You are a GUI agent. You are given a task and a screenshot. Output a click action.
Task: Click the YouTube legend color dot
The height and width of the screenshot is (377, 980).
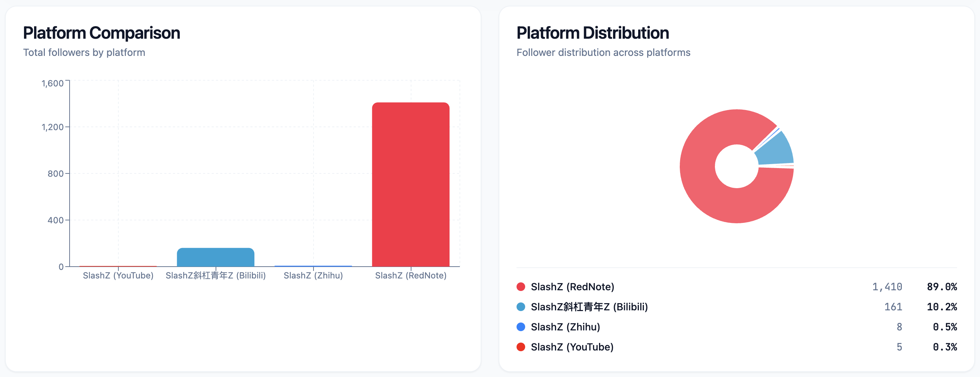(x=521, y=347)
